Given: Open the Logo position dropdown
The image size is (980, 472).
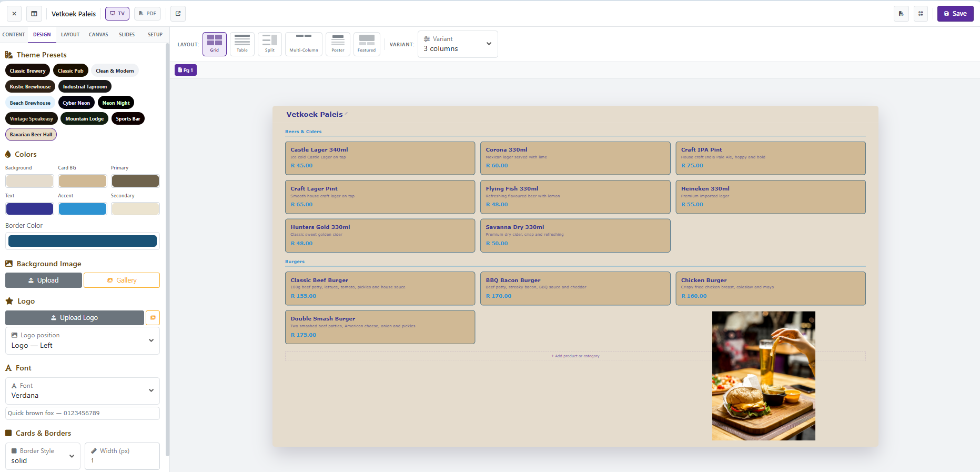Looking at the screenshot, I should (x=83, y=340).
